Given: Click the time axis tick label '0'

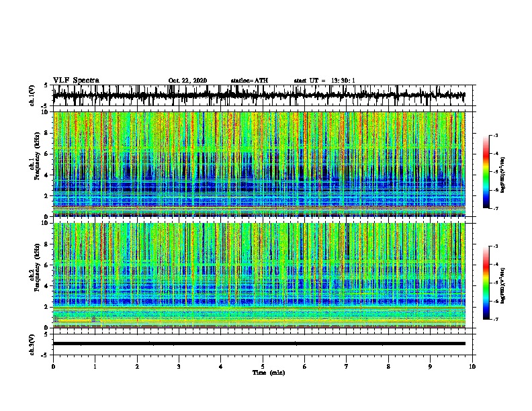Looking at the screenshot, I should click(x=53, y=367).
